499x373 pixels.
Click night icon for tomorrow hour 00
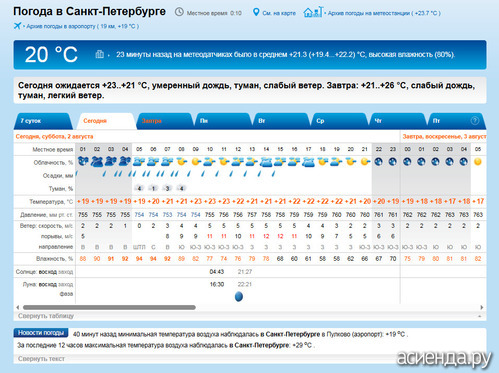tap(407, 162)
